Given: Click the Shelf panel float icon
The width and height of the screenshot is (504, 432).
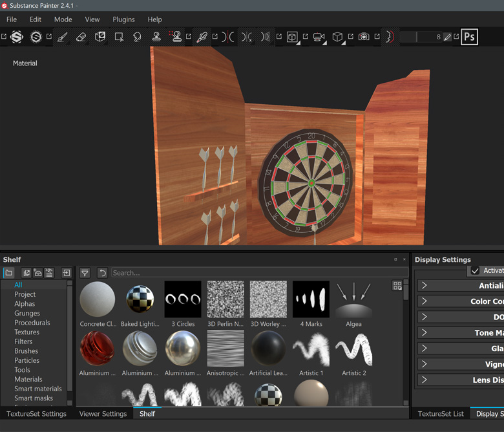Looking at the screenshot, I should tap(395, 259).
